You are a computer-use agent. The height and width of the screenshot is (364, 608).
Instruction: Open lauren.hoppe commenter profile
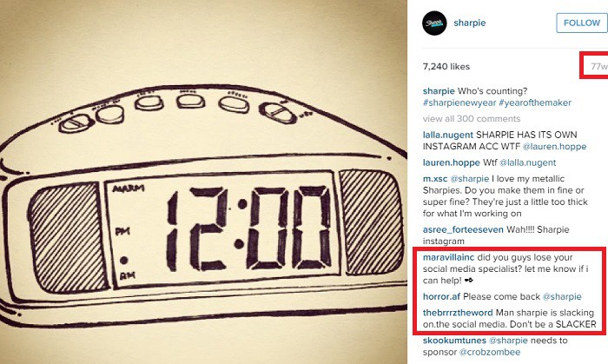pos(452,162)
